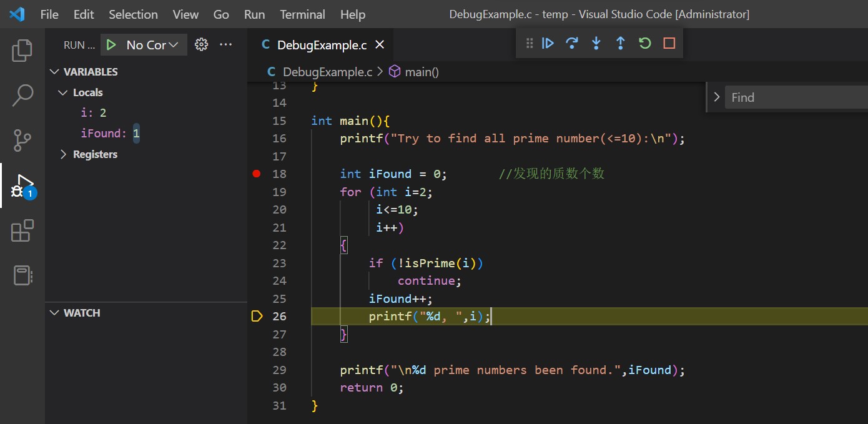Open the debug view more actions ellipsis
This screenshot has width=868, height=424.
tap(226, 44)
